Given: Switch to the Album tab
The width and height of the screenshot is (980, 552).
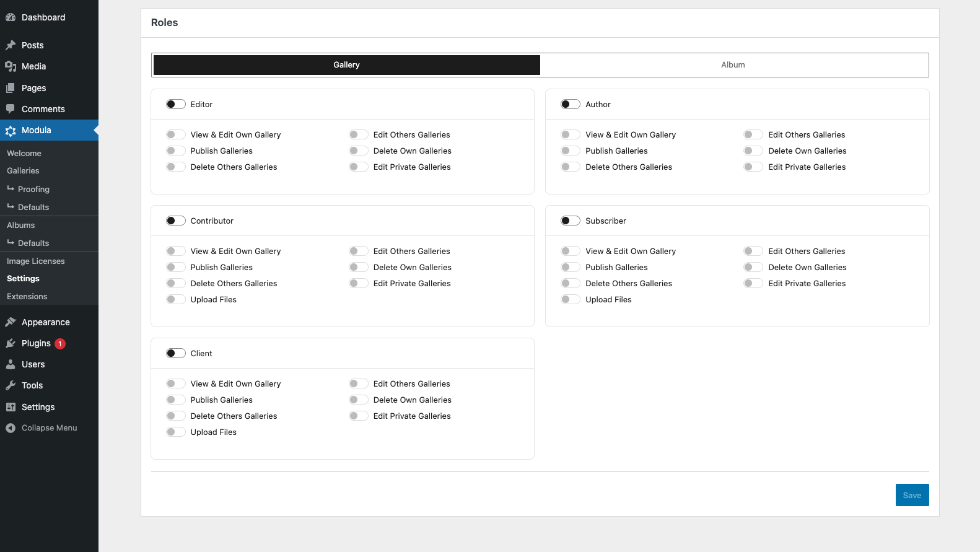Looking at the screenshot, I should tap(733, 65).
